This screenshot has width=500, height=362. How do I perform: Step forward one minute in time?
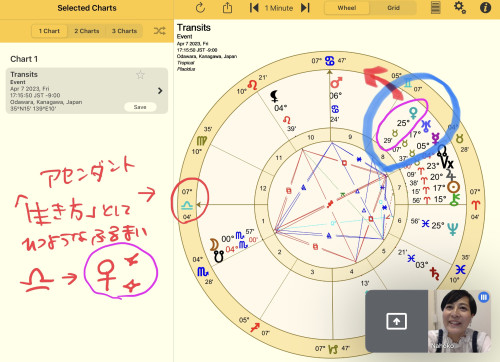(305, 8)
